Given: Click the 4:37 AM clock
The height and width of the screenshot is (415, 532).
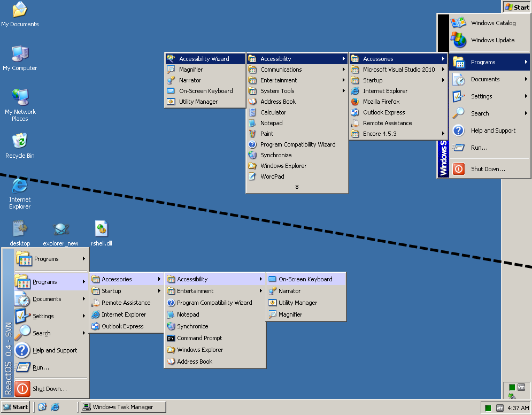Looking at the screenshot, I should (x=518, y=408).
